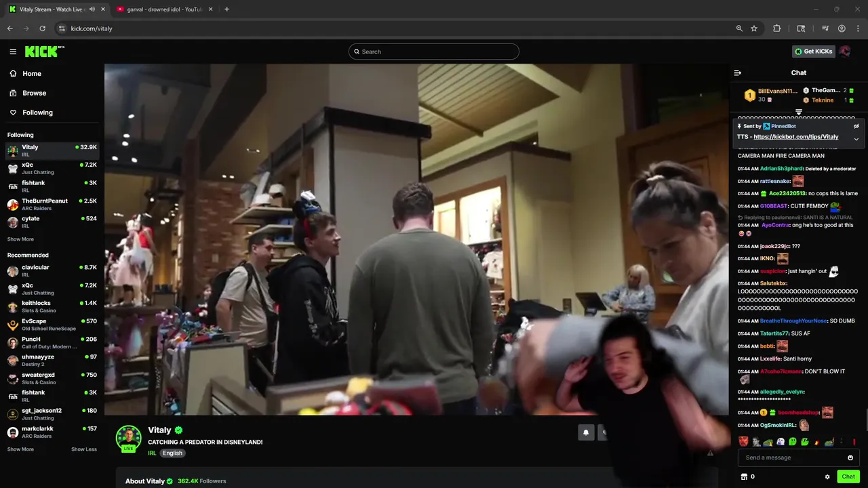
Task: Select Vitaly channel in Following list
Action: point(52,150)
